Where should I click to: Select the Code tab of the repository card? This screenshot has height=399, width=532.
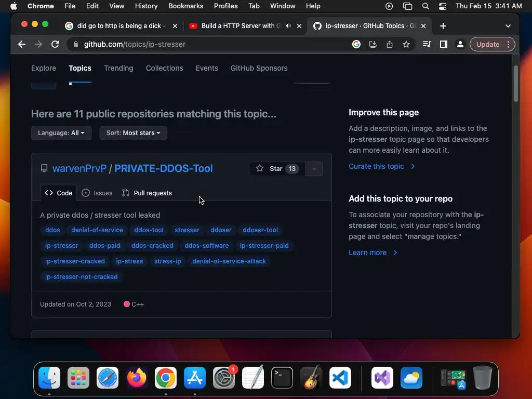click(x=58, y=193)
